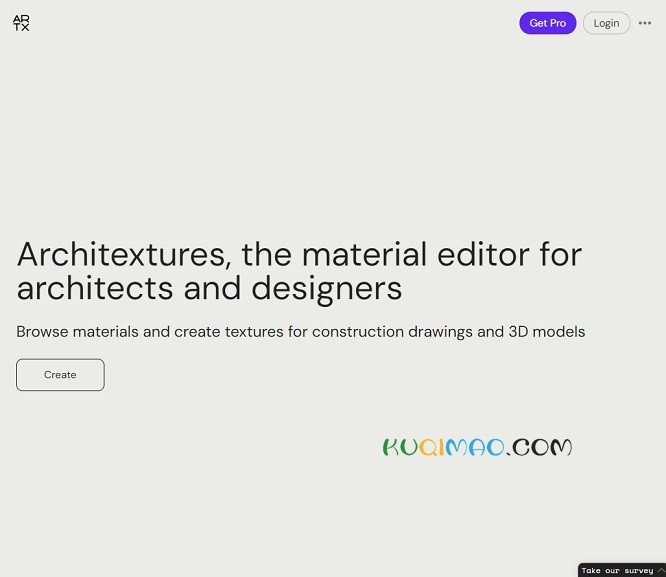
Task: Open the Login page
Action: pos(606,23)
